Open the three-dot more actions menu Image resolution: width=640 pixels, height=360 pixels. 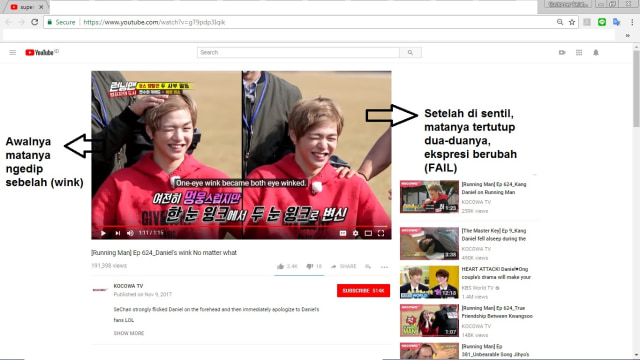[x=384, y=267]
